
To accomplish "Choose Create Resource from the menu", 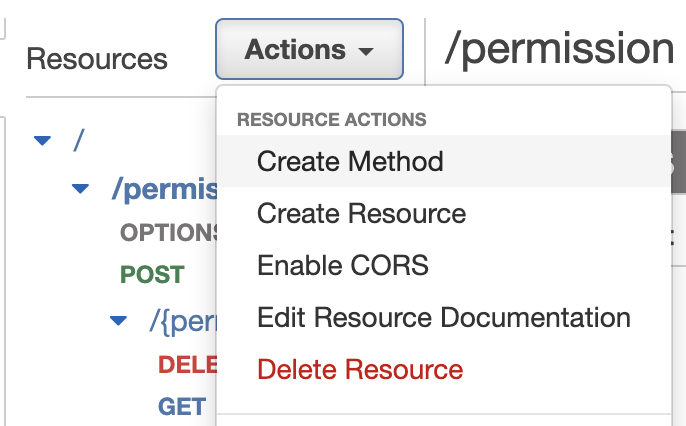I will pyautogui.click(x=361, y=213).
